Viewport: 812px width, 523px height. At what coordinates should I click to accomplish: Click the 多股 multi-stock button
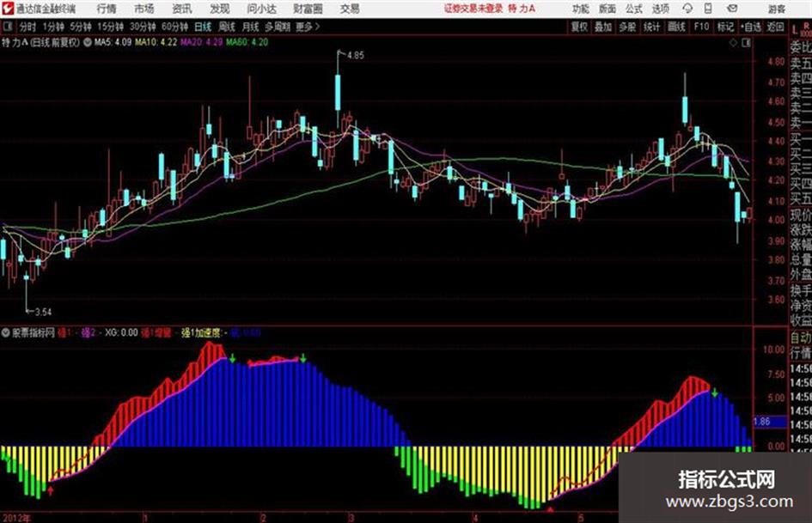[627, 27]
